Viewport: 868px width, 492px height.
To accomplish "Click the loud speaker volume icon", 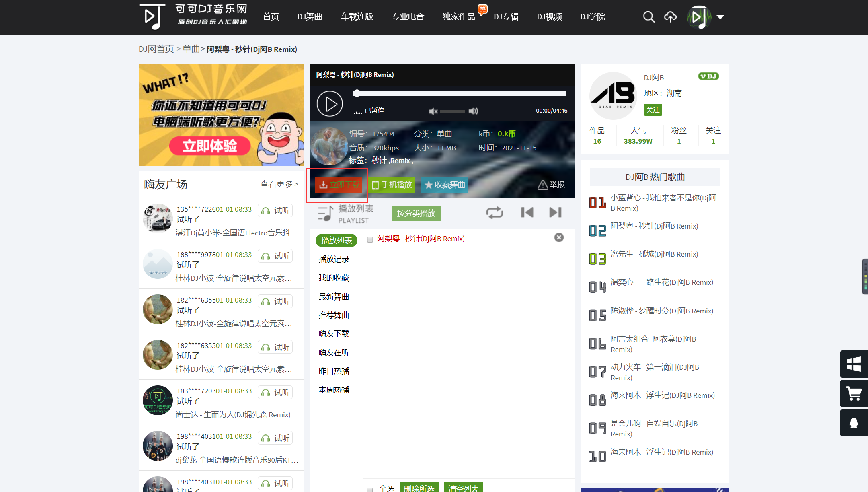I will point(473,111).
